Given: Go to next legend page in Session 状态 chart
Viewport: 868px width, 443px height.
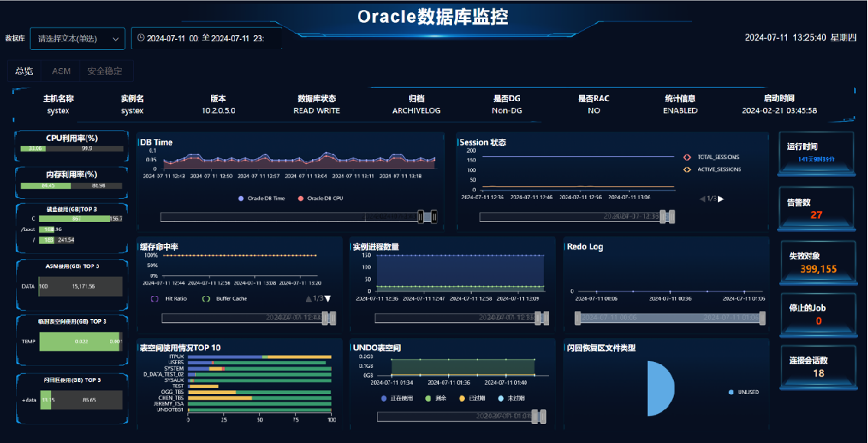Looking at the screenshot, I should [720, 199].
